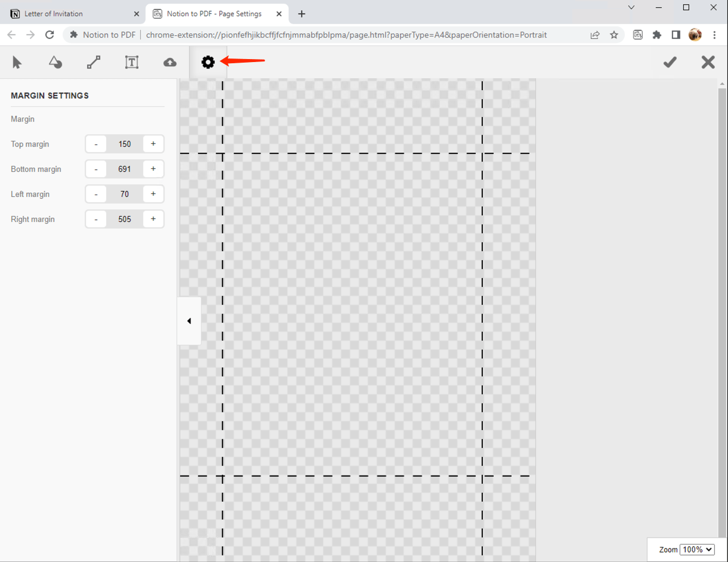Viewport: 728px width, 562px height.
Task: Reload the current page
Action: coord(49,35)
